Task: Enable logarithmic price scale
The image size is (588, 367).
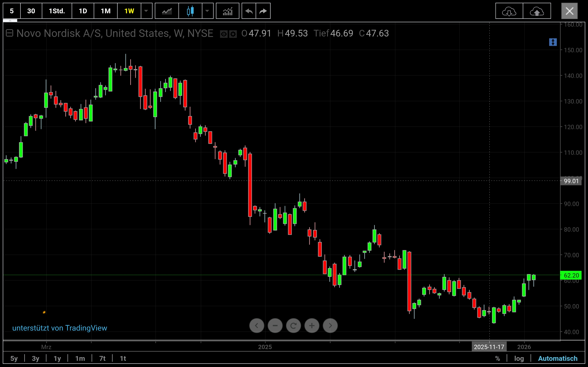Action: 519,359
